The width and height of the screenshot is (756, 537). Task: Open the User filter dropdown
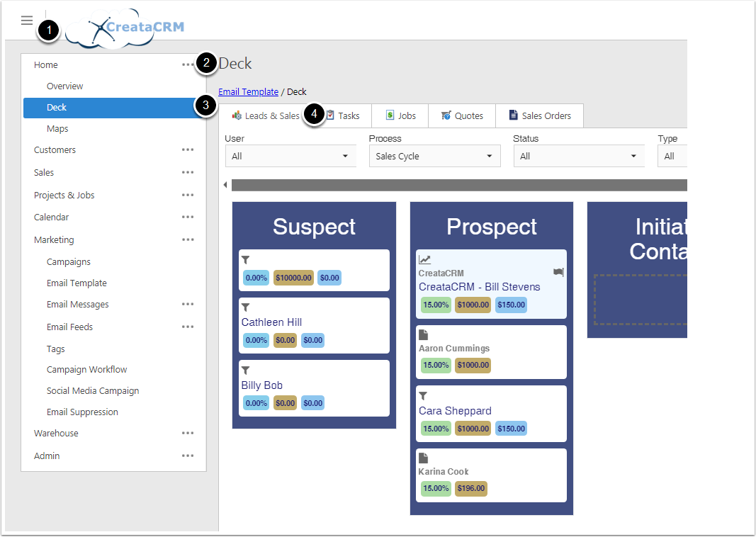pyautogui.click(x=290, y=156)
